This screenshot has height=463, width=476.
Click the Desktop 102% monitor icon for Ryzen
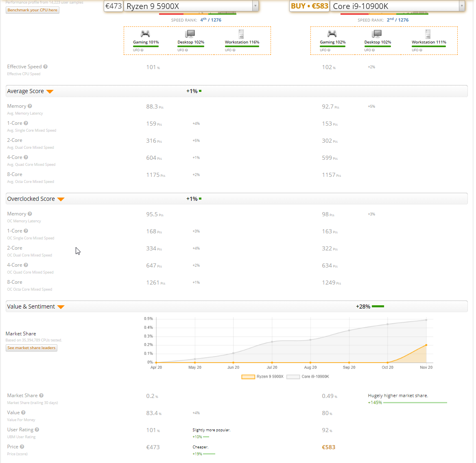190,34
